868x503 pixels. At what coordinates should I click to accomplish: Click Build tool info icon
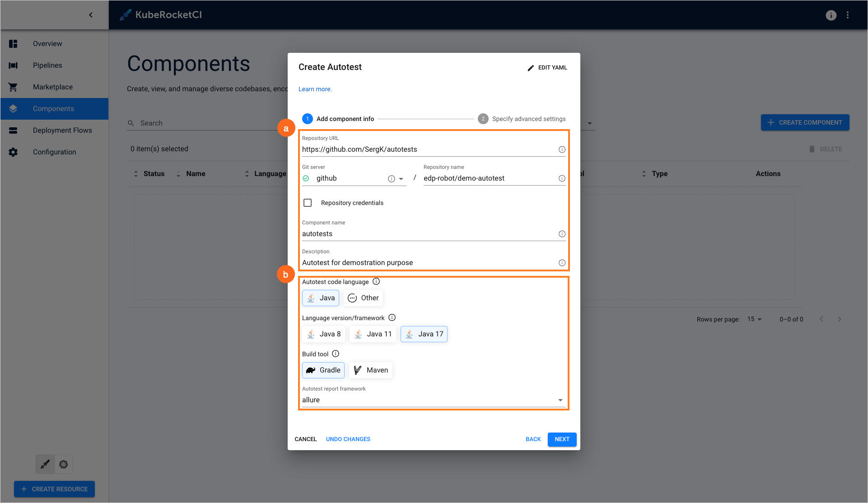pos(336,354)
